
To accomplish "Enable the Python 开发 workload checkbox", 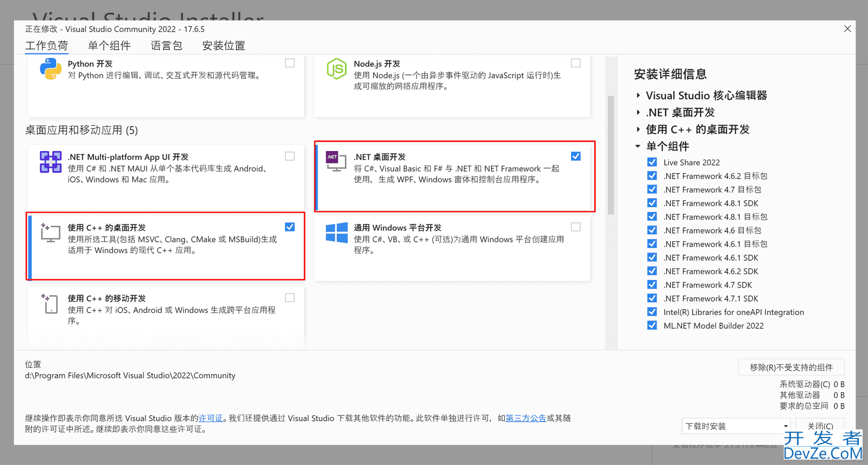I will click(290, 63).
